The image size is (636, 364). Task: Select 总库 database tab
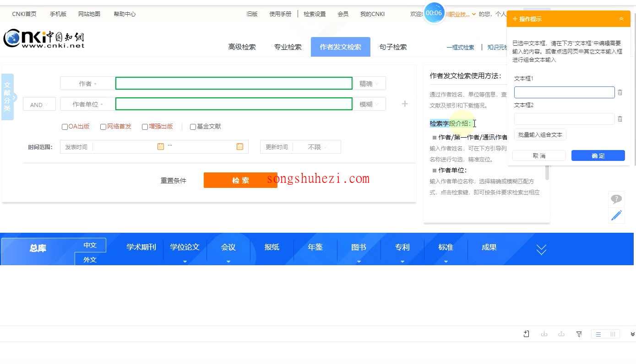38,248
